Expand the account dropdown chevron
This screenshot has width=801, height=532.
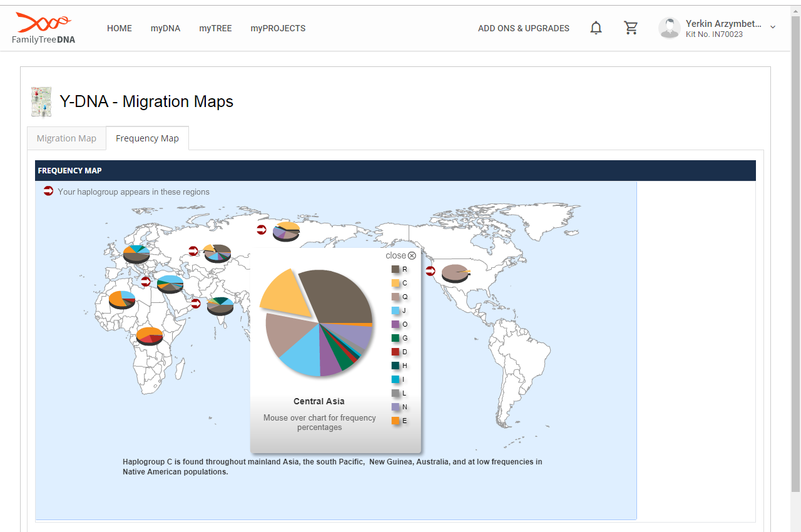click(x=773, y=27)
